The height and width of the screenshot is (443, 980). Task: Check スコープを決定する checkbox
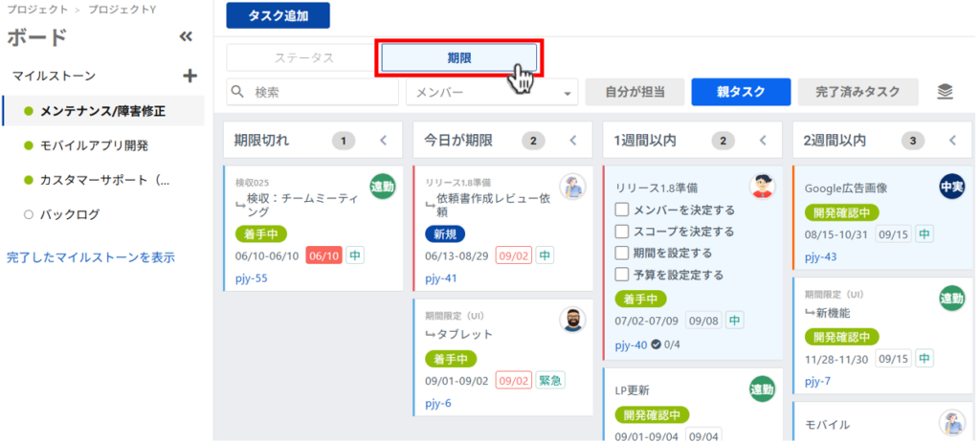click(x=622, y=232)
